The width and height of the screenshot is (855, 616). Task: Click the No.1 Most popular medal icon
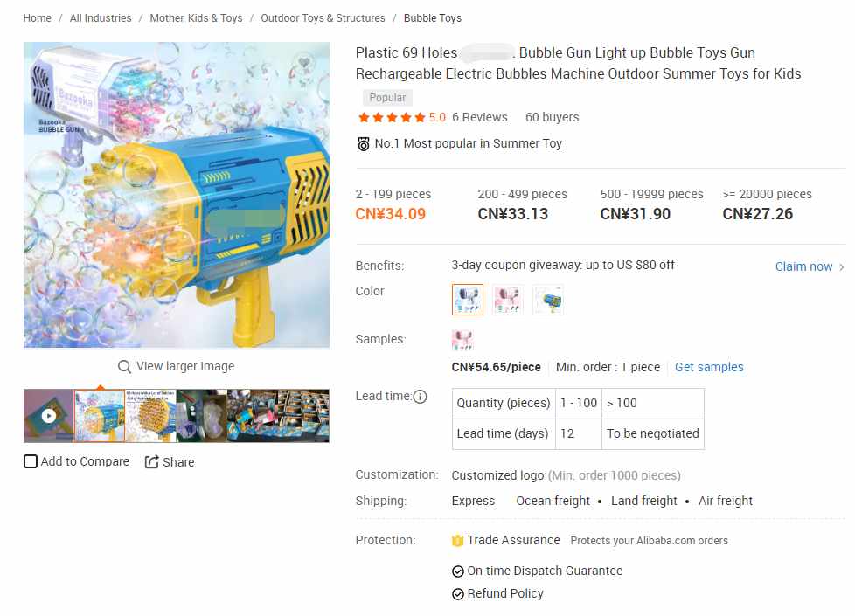[x=364, y=144]
